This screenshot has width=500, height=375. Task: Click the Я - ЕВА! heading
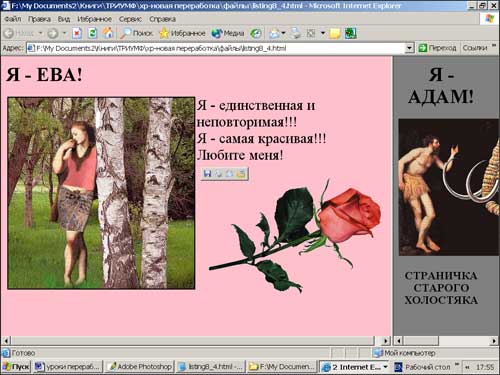(44, 74)
